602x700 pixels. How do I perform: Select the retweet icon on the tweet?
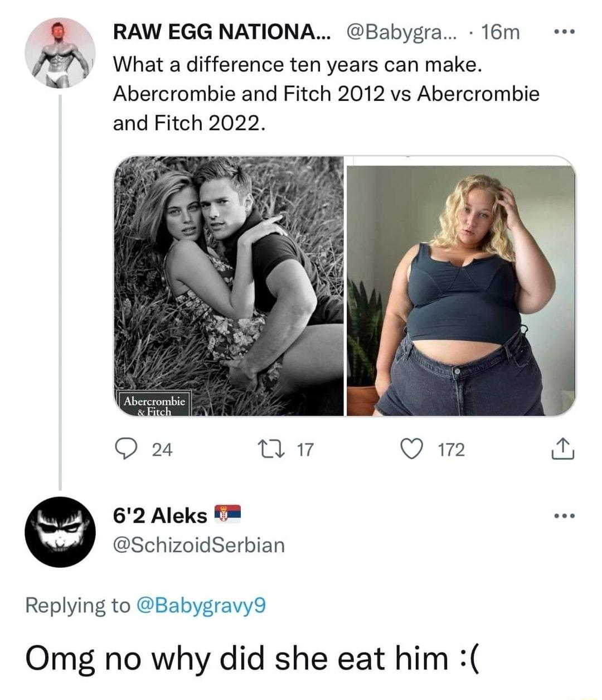(271, 448)
